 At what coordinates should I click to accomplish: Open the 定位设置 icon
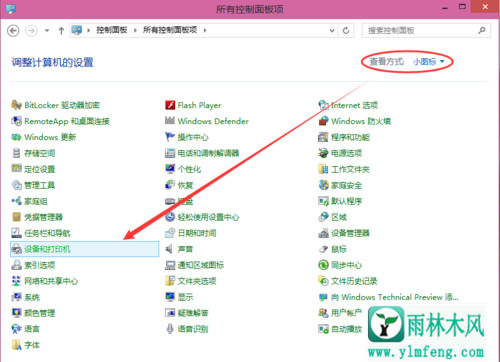click(16, 169)
